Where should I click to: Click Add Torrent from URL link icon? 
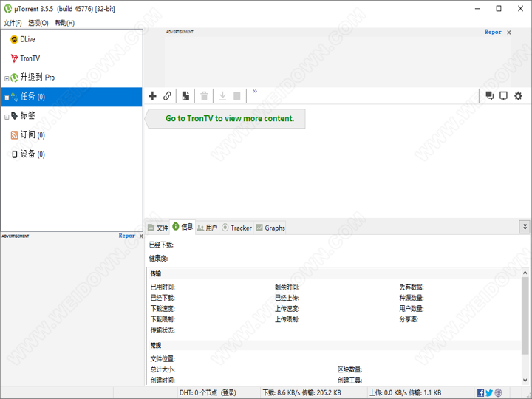[x=167, y=96]
